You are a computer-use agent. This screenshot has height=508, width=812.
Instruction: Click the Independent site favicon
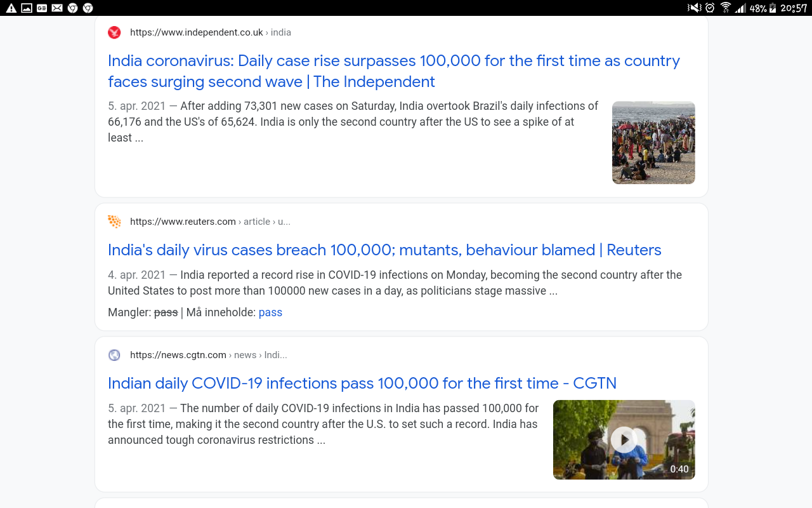tap(114, 32)
